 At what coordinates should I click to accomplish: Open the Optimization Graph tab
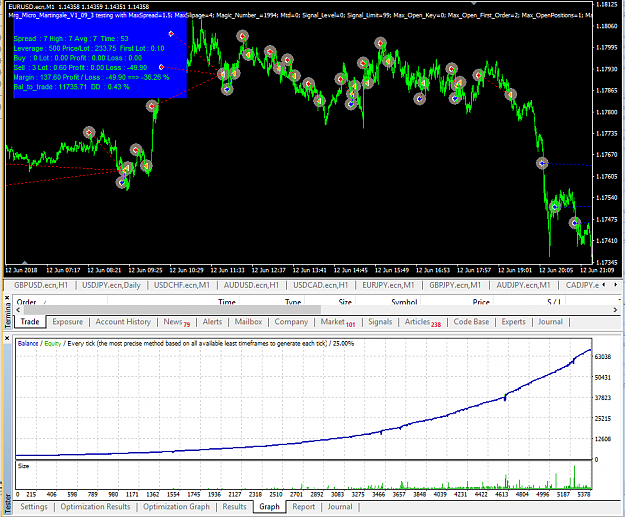pyautogui.click(x=176, y=507)
